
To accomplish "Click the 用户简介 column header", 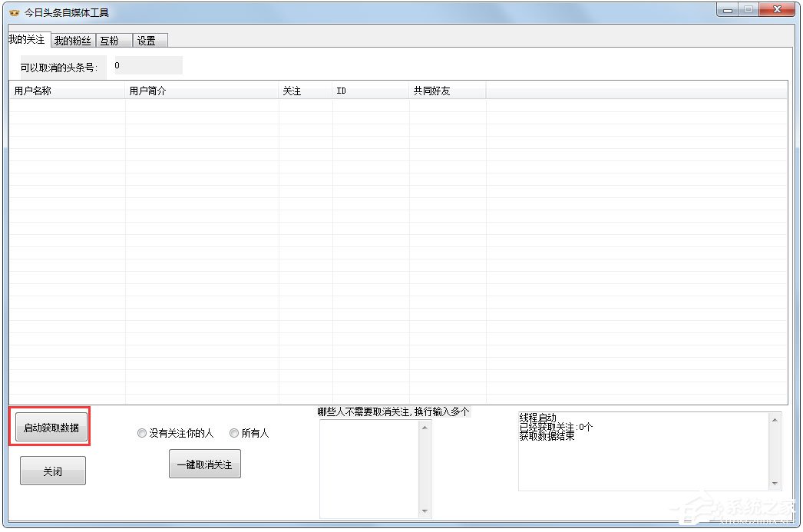I will coord(201,91).
